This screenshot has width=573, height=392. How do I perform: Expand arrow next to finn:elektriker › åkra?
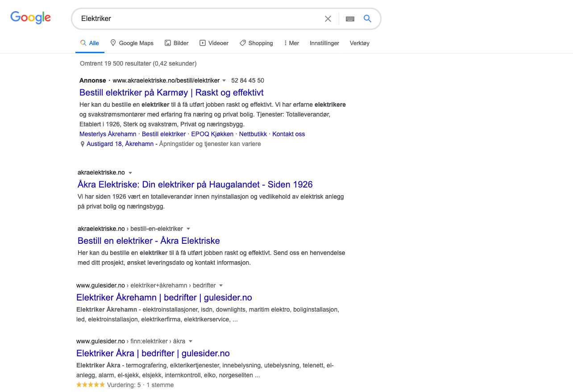[x=191, y=342]
